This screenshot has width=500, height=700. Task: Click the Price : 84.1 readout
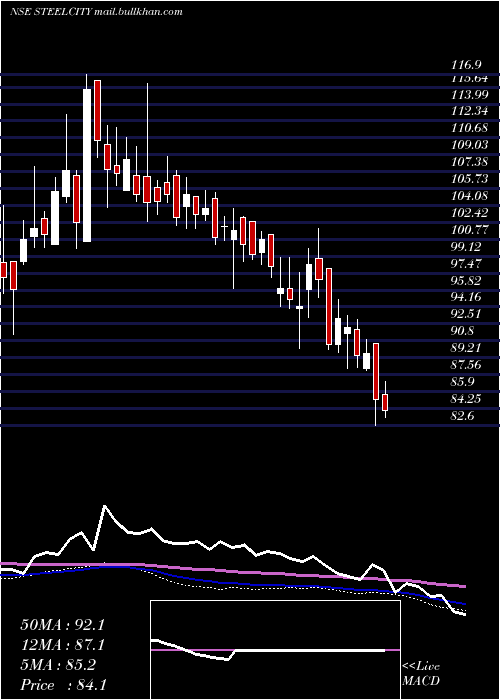(x=63, y=685)
